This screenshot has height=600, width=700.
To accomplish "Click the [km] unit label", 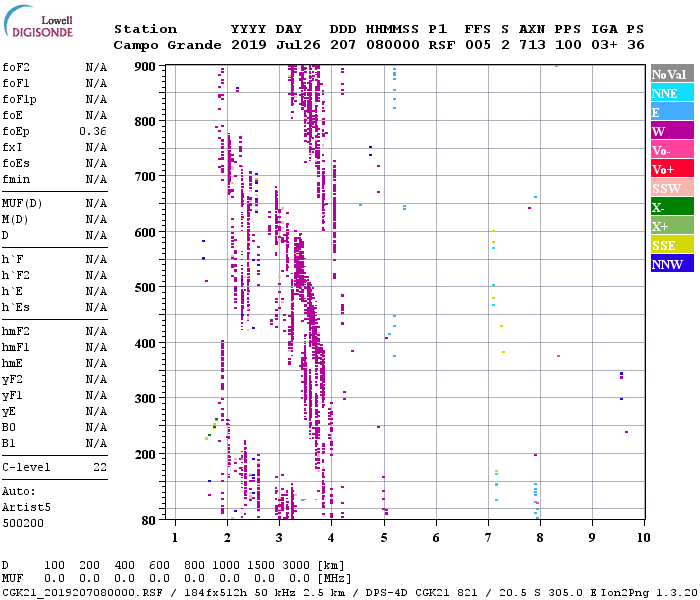I will coord(331,566).
